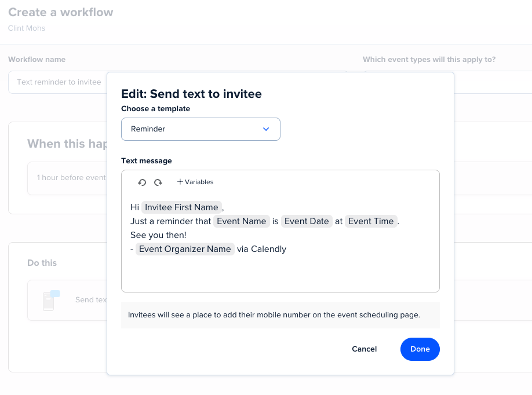
Task: Click the undo arrow icon
Action: tap(142, 182)
